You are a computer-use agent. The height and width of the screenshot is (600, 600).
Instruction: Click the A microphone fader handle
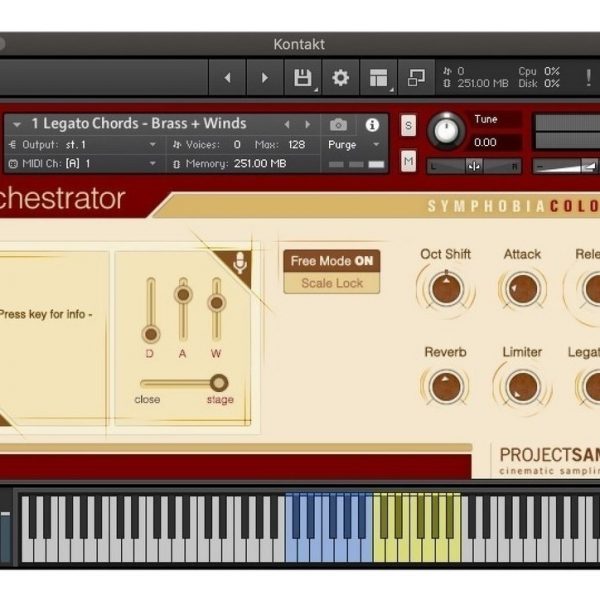[x=183, y=295]
